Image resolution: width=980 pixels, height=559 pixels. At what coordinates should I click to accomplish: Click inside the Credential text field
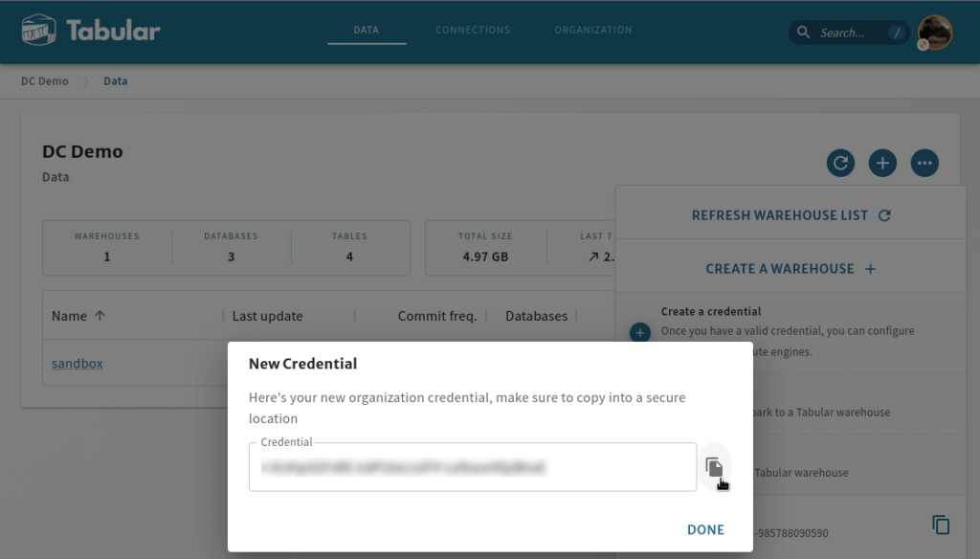473,467
